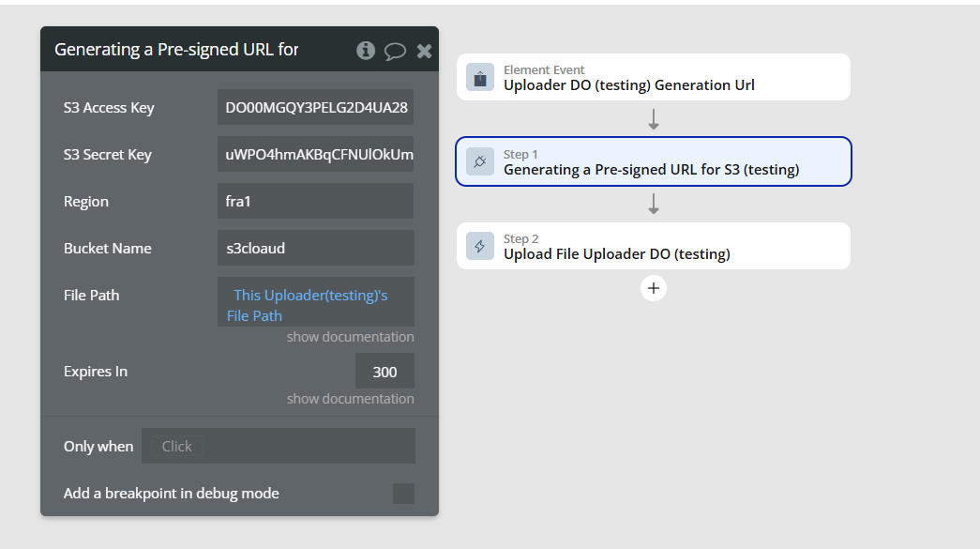Add a new step with plus button
The width and height of the screenshot is (980, 549).
(x=654, y=288)
